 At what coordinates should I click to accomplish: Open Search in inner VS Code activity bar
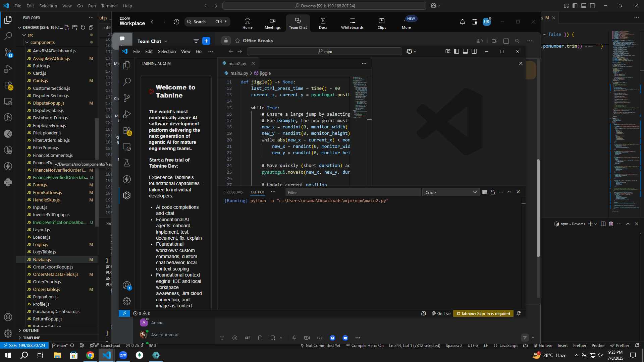(x=127, y=81)
